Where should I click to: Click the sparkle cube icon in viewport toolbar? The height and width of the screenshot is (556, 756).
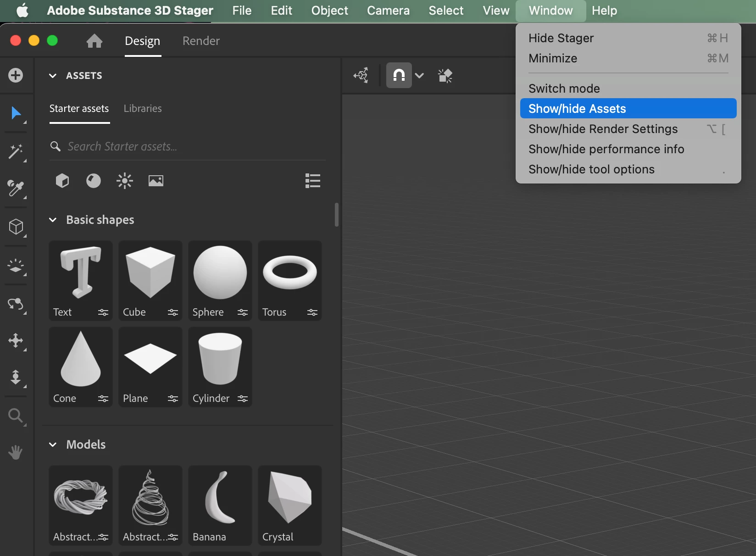tap(445, 75)
